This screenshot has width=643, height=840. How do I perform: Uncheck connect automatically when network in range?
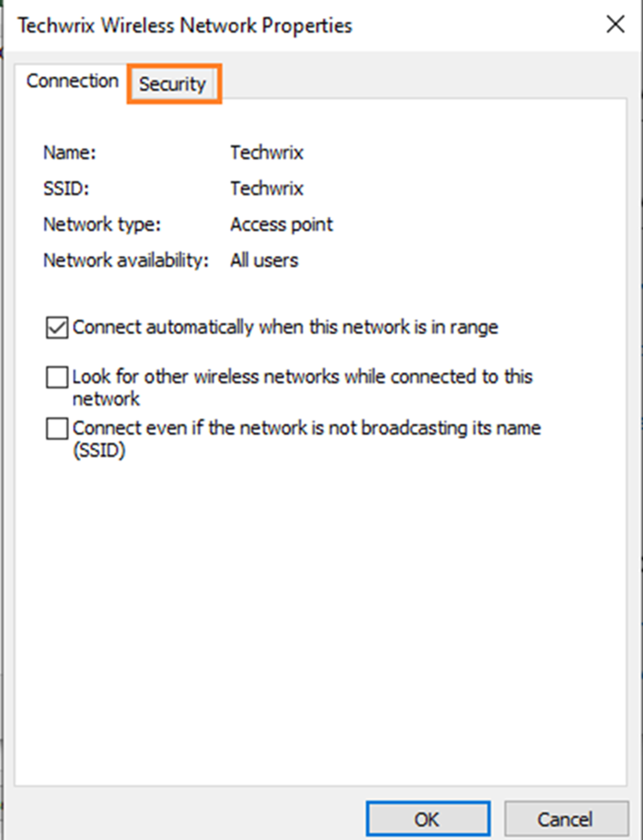pyautogui.click(x=56, y=327)
